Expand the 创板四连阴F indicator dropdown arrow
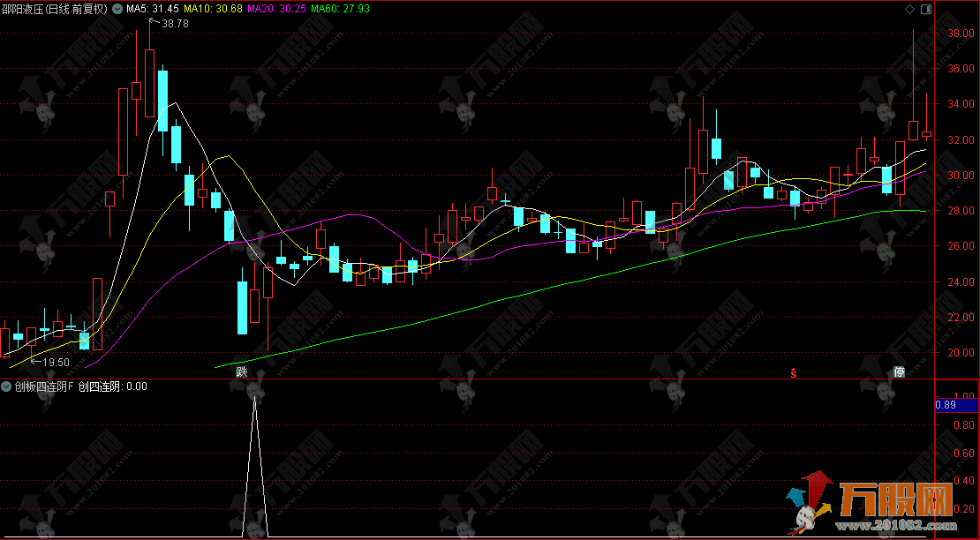Viewport: 980px width, 540px height. [x=7, y=386]
